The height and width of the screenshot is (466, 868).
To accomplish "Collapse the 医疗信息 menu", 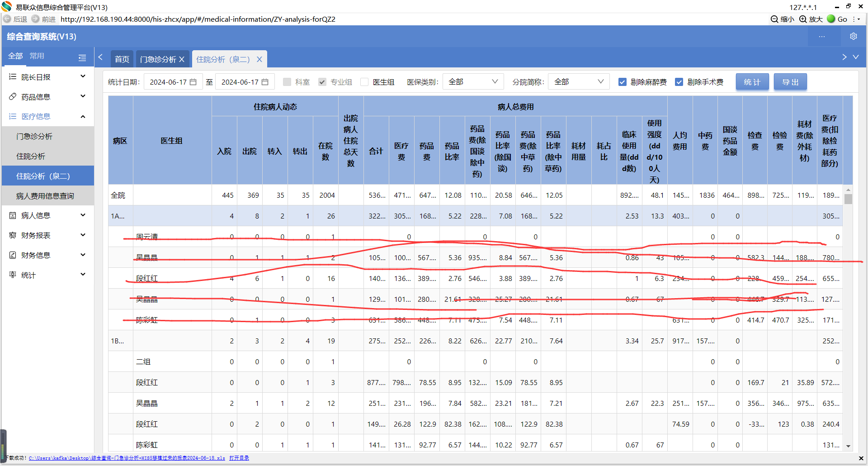I will point(83,116).
